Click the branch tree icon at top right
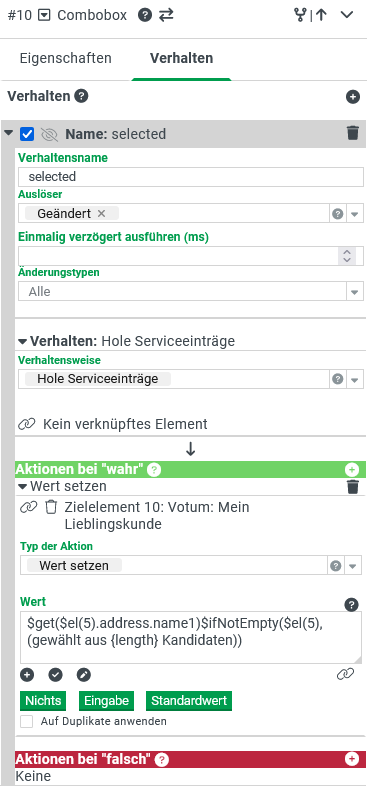Viewport: 367px width, 786px height. click(x=300, y=15)
